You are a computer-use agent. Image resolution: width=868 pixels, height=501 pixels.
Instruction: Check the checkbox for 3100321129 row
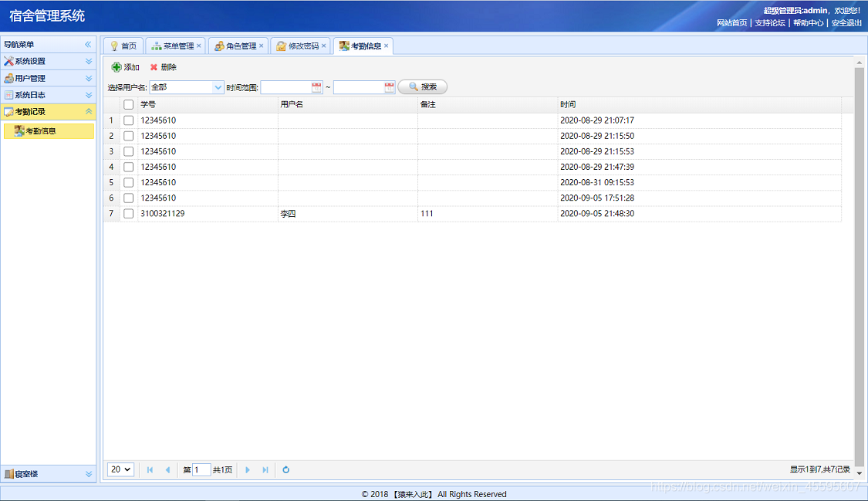(128, 213)
